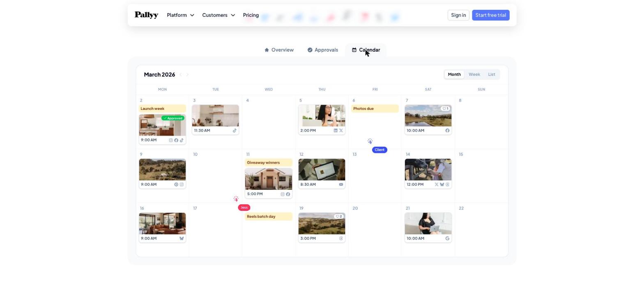Click the LinkedIn icon on 2:00 PM post
This screenshot has height=294, width=644.
click(336, 131)
